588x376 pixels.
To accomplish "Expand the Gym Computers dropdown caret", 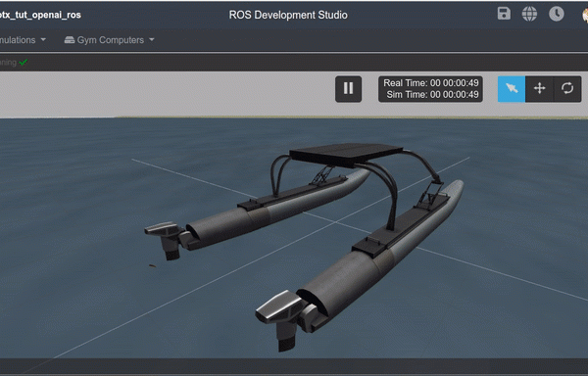I will click(x=152, y=39).
